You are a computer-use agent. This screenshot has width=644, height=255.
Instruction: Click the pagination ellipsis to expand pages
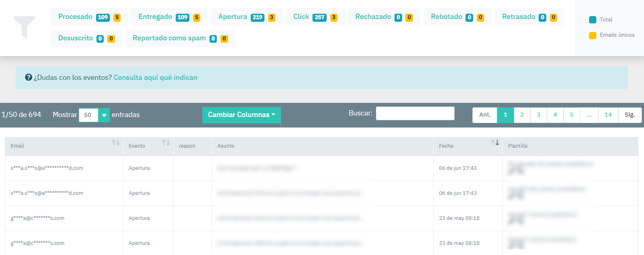coord(589,115)
